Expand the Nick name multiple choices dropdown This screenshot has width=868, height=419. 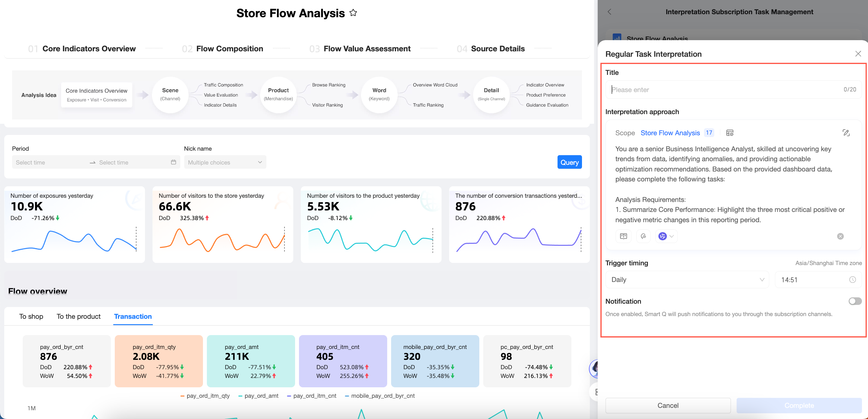[x=225, y=162]
